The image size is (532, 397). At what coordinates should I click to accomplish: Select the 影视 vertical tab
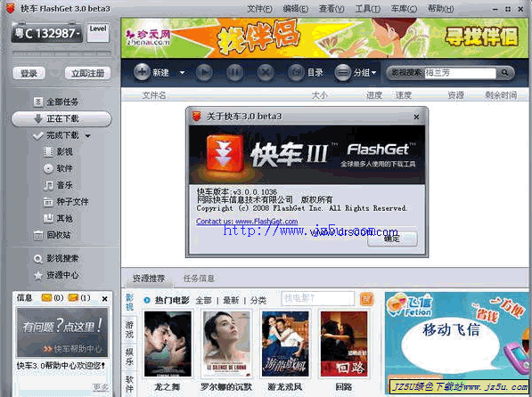(x=129, y=303)
